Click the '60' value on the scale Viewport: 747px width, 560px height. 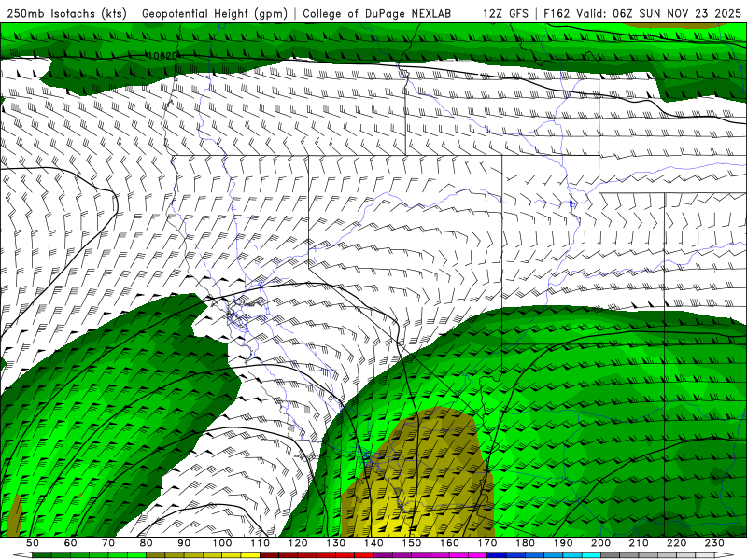[71, 543]
